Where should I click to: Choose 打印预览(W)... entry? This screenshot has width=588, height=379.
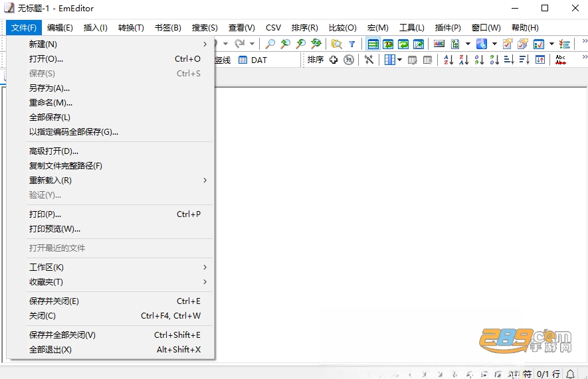pos(111,228)
